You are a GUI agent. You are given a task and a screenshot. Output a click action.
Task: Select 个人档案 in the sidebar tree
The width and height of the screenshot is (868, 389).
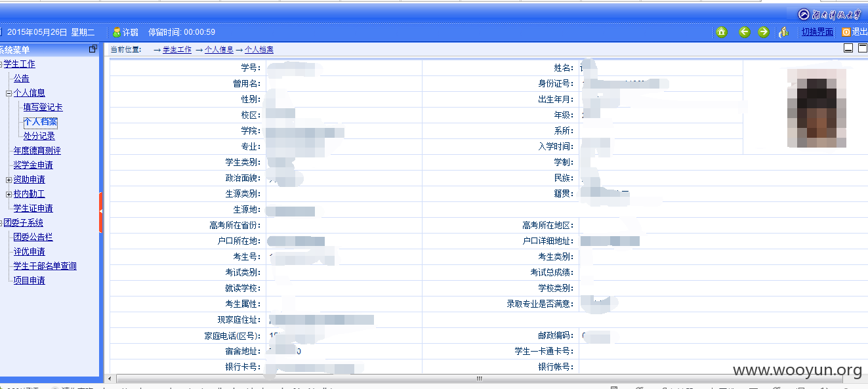click(x=41, y=122)
